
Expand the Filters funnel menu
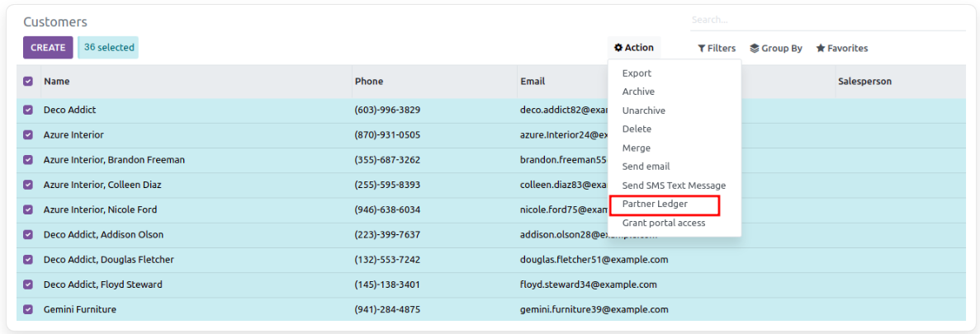point(716,49)
